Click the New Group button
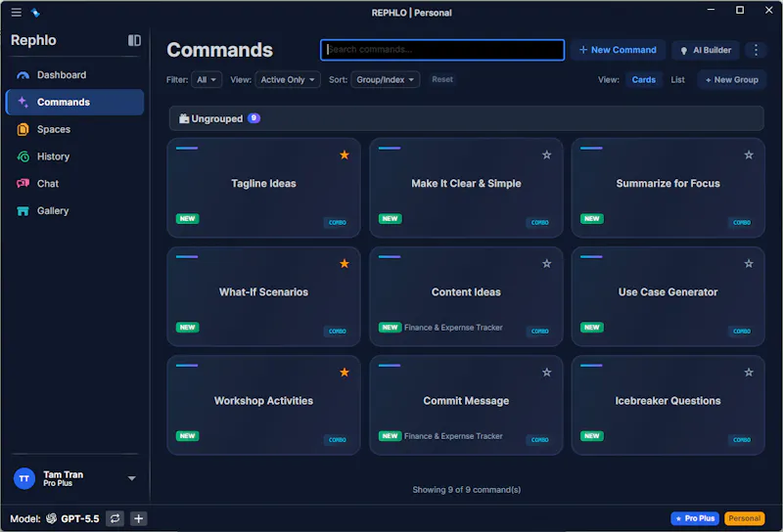 [x=731, y=80]
